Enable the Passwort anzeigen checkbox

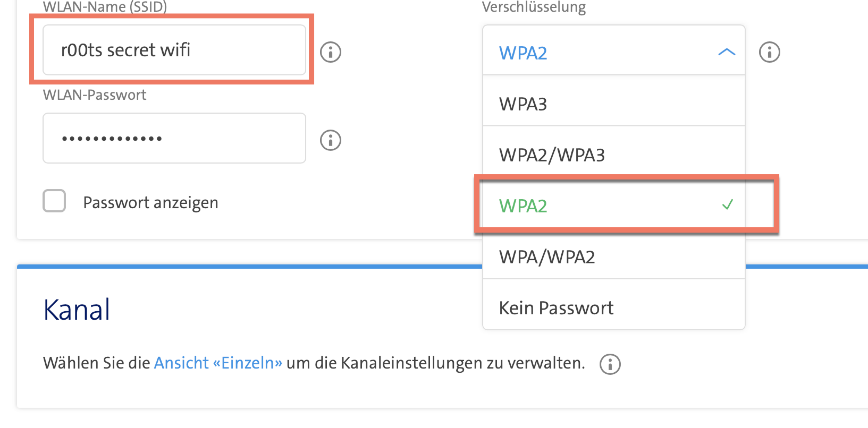(x=54, y=201)
